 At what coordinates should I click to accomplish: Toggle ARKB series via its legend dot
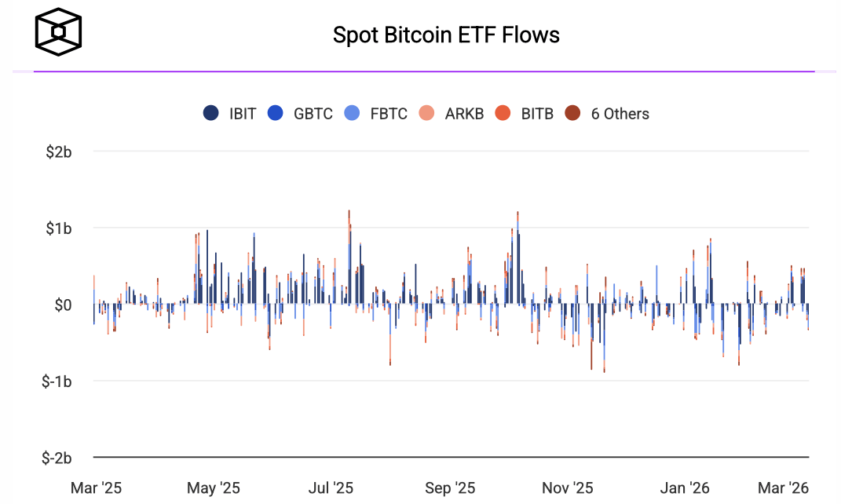426,114
